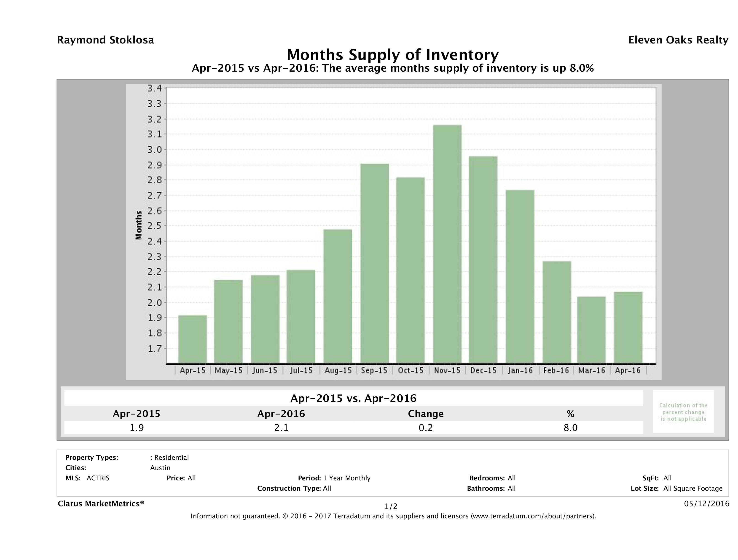Click the Feb-16 axis label
This screenshot has width=738, height=560.
point(556,370)
